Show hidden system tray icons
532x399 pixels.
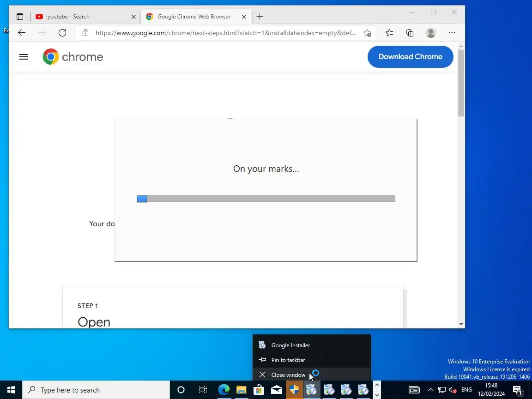[430, 390]
